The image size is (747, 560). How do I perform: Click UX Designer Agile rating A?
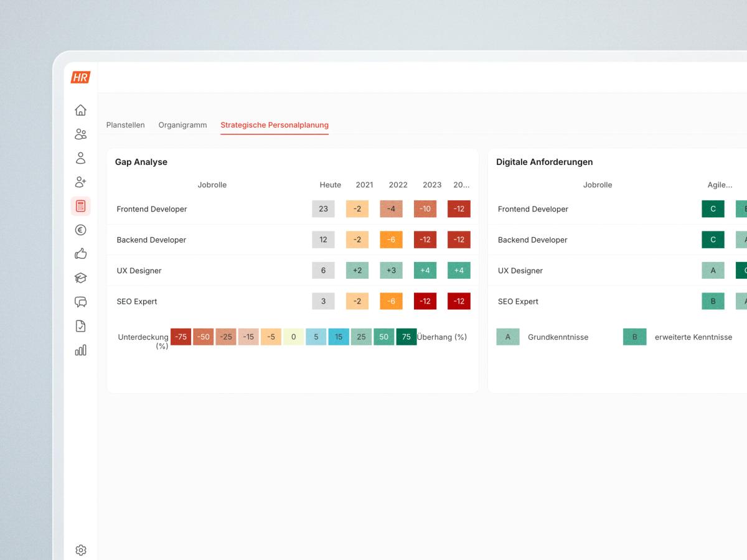tap(713, 271)
